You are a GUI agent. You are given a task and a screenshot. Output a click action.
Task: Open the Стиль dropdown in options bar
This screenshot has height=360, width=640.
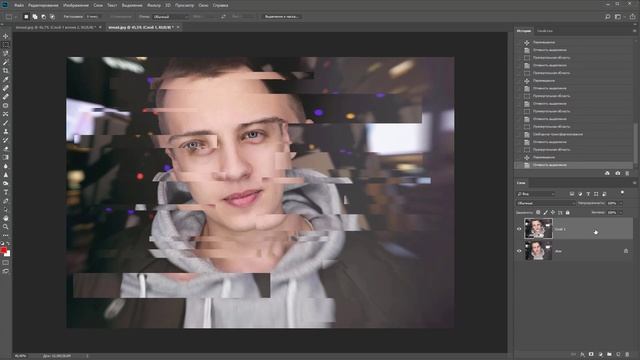[x=171, y=17]
